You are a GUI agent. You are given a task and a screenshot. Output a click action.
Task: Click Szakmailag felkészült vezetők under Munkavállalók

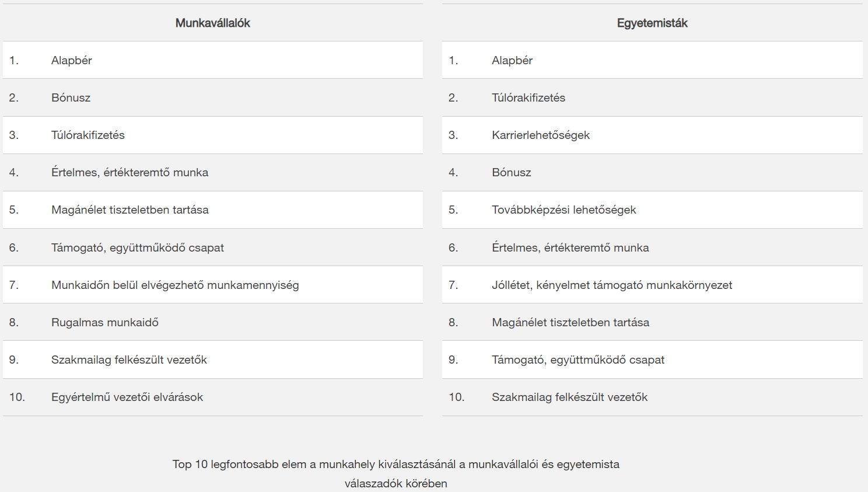pos(129,360)
